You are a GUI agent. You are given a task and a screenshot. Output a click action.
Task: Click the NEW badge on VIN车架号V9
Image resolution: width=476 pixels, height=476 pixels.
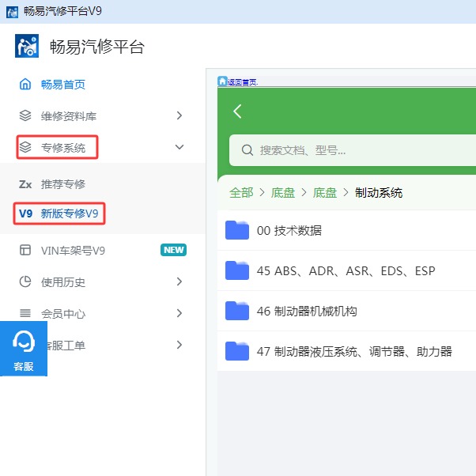pos(173,250)
